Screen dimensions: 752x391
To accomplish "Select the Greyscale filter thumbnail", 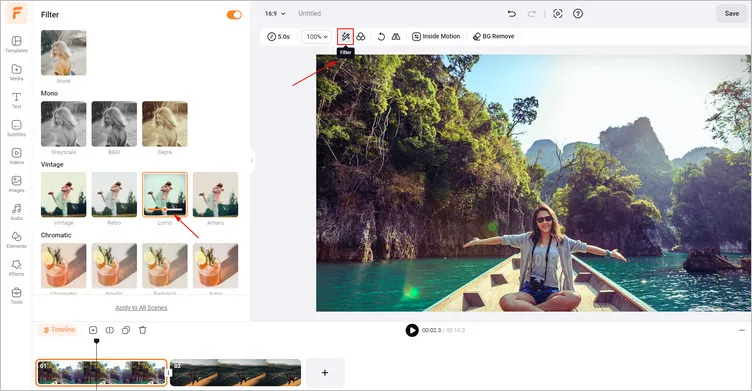I will [64, 124].
